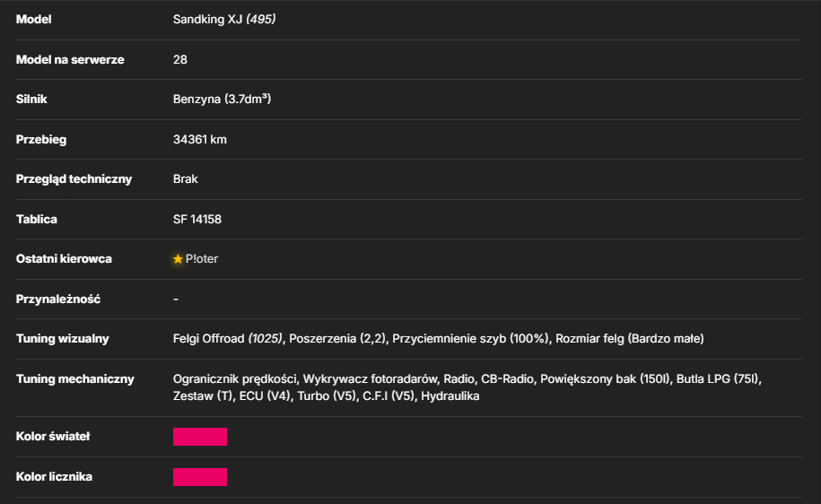
Task: Click the Tablica row label
Action: 36,220
